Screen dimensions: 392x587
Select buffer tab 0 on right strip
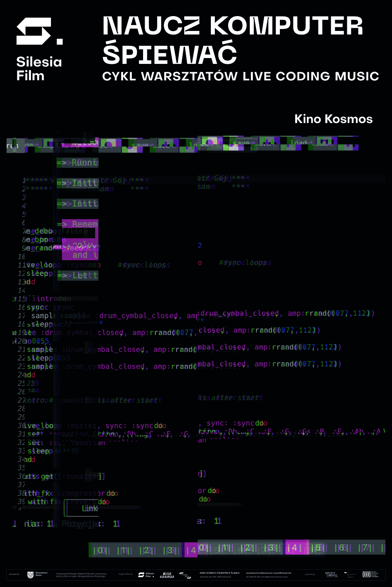pos(203,547)
